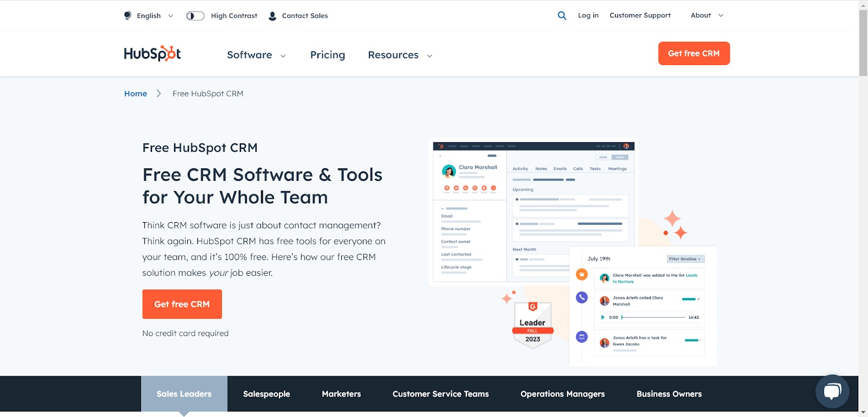Click the page vertical scrollbar

click(863, 43)
